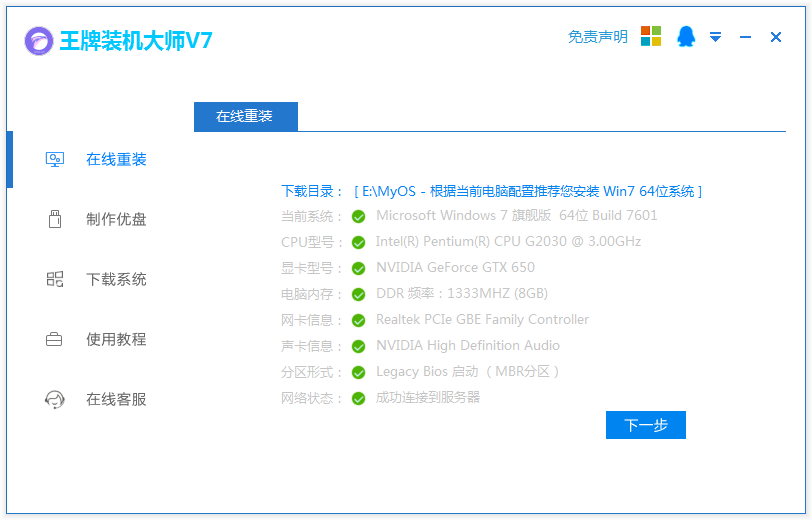Expand the title bar dropdown menu arrow
The width and height of the screenshot is (812, 520).
pyautogui.click(x=715, y=37)
